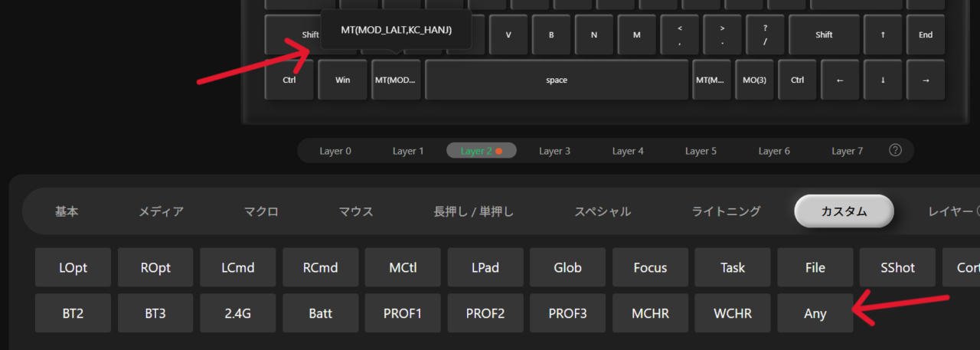
Task: Select the right arrow key
Action: [x=926, y=80]
